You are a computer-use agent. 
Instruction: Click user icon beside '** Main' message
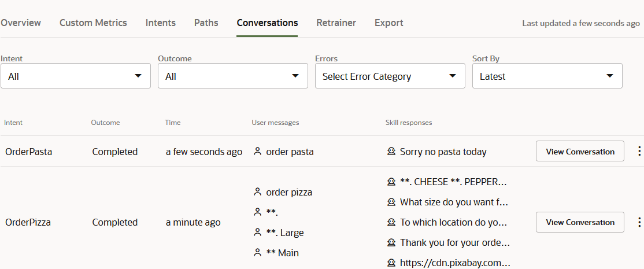click(257, 253)
